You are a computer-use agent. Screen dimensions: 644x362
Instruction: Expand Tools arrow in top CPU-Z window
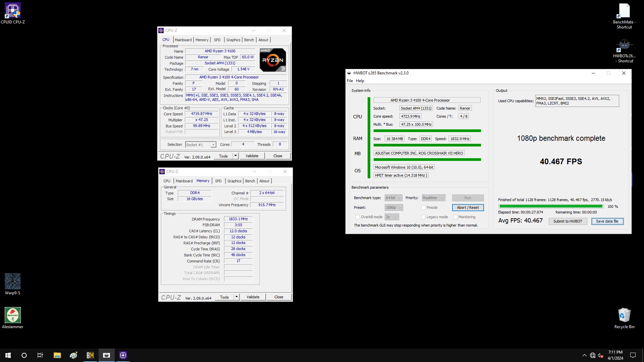click(235, 156)
